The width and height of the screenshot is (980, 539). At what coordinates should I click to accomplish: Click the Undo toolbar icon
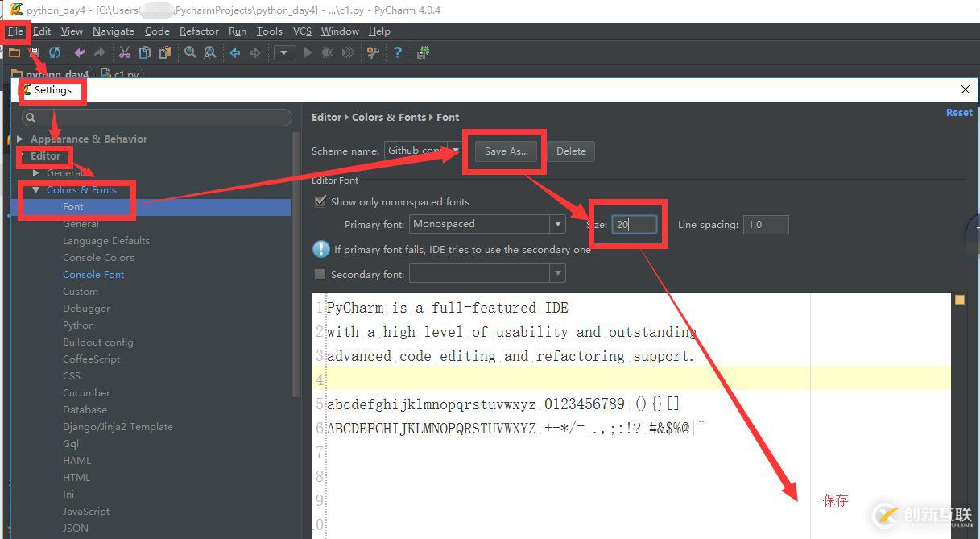[80, 52]
